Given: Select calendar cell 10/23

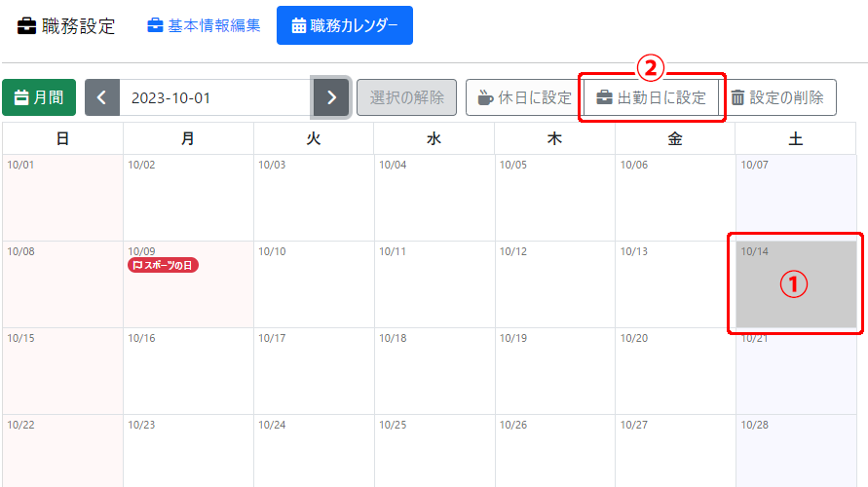Looking at the screenshot, I should (188, 451).
